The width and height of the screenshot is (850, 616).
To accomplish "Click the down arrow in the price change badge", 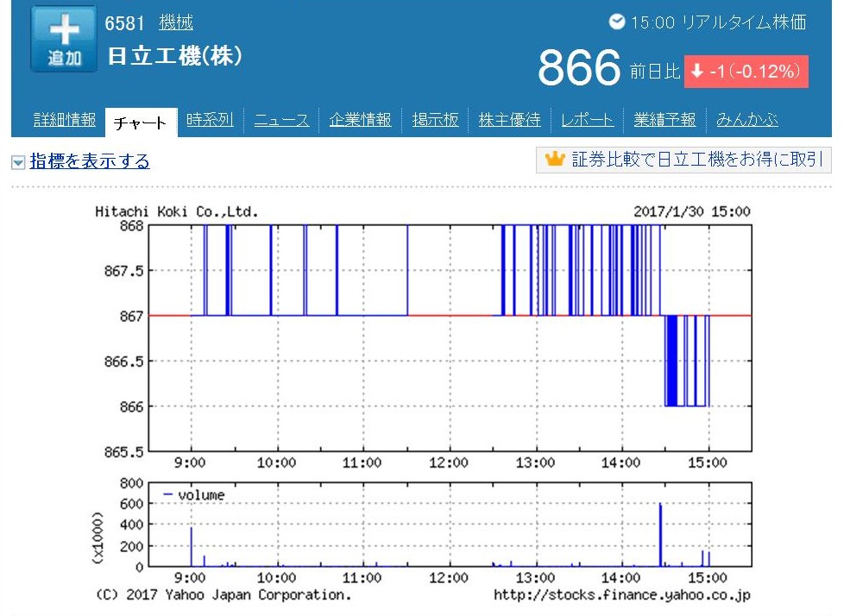I will [697, 71].
